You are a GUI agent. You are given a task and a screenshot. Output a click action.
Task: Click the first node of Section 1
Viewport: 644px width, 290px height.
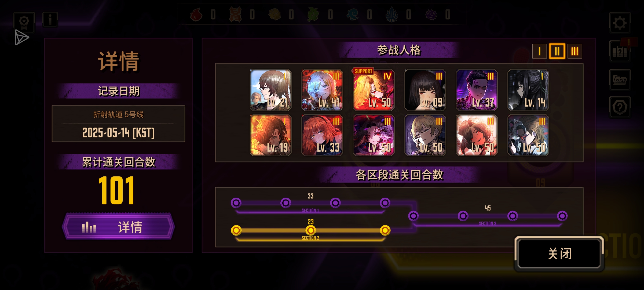(236, 203)
